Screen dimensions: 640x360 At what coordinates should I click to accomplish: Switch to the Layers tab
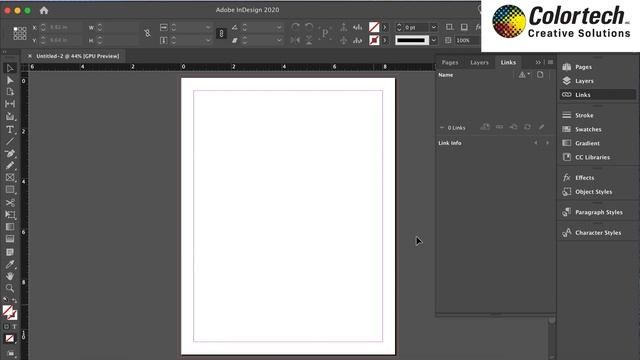[479, 62]
